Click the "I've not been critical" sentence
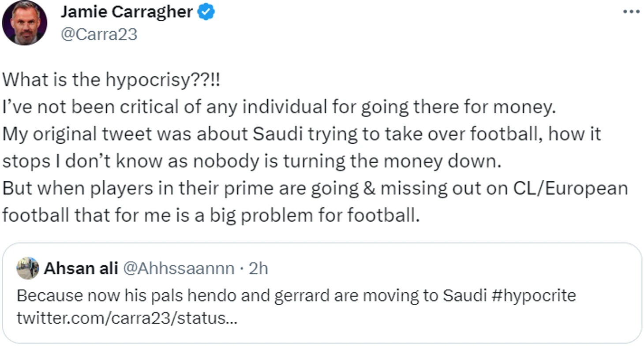 point(279,107)
